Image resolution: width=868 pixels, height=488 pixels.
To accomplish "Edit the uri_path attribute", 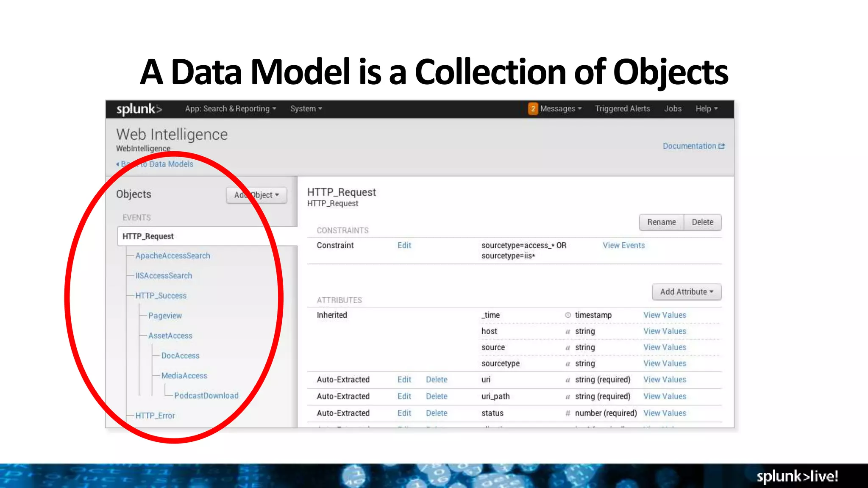I will click(404, 396).
